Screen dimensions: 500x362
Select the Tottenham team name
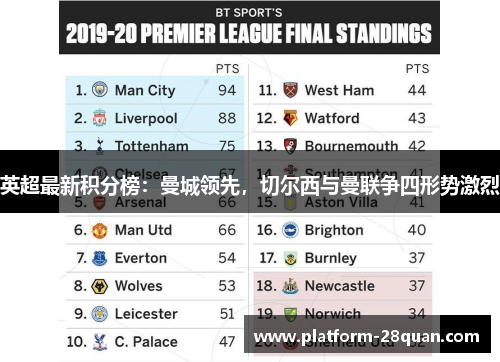tap(152, 146)
